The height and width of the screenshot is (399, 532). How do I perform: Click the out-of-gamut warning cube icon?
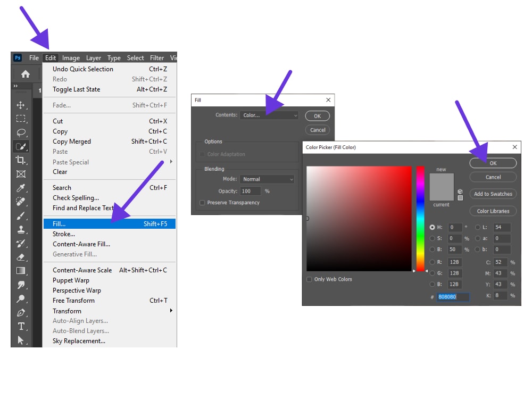pyautogui.click(x=460, y=192)
